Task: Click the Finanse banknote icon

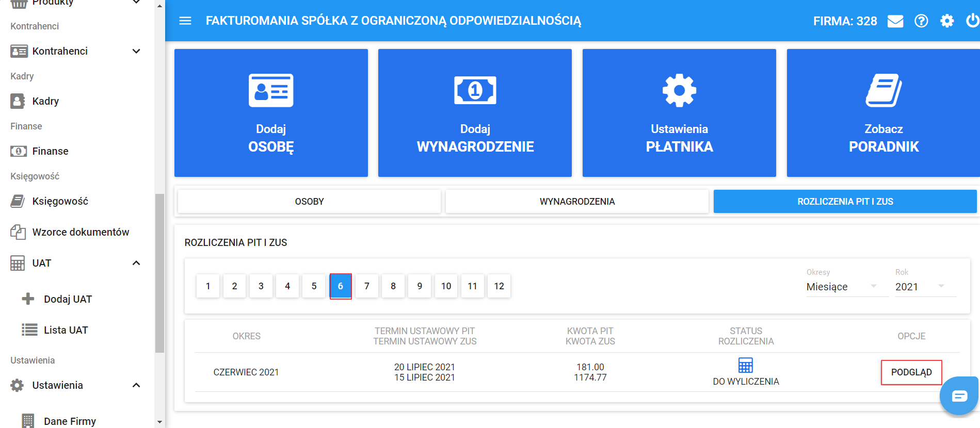Action: 19,151
